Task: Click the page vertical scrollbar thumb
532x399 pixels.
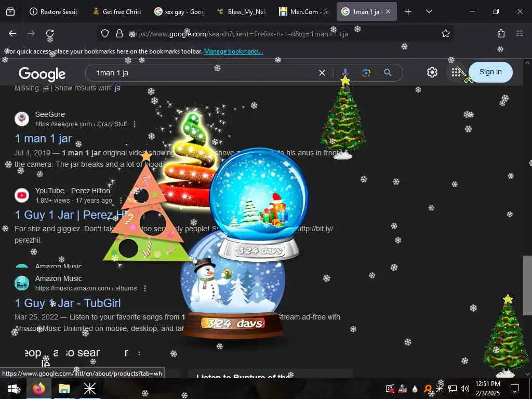Action: pos(527,285)
